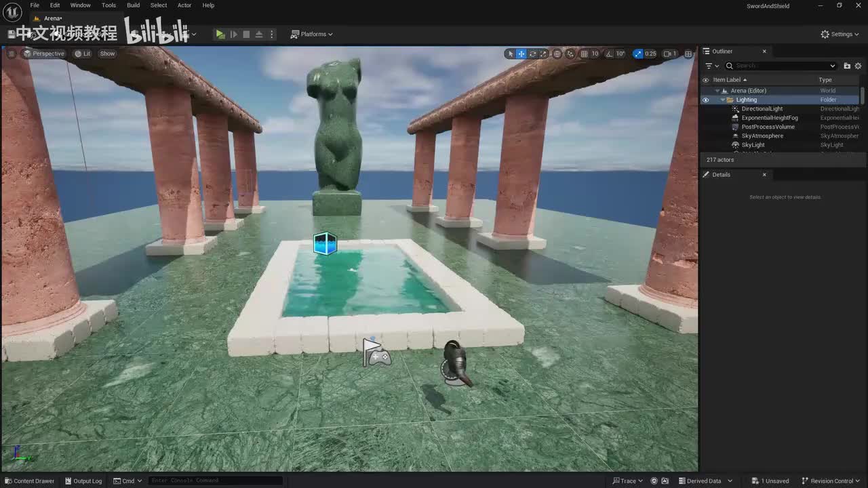868x488 pixels.
Task: Select the SkyLight actor in Outliner
Action: point(753,145)
